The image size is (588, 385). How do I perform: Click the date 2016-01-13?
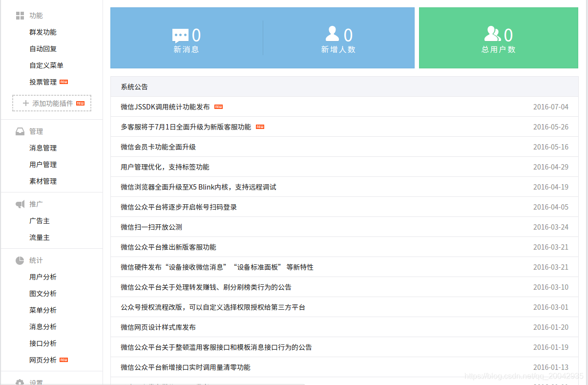tap(551, 367)
